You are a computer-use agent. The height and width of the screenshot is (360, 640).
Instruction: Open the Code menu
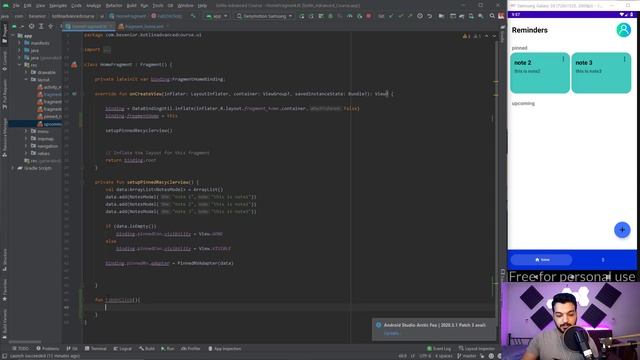76,6
